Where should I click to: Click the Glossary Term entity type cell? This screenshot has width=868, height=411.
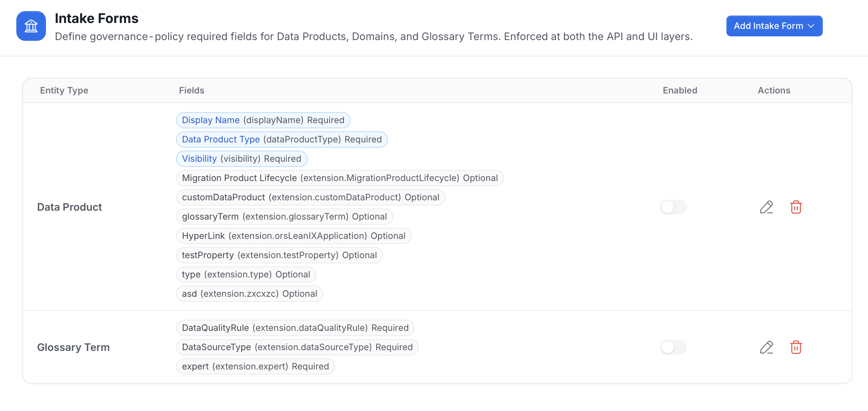73,347
